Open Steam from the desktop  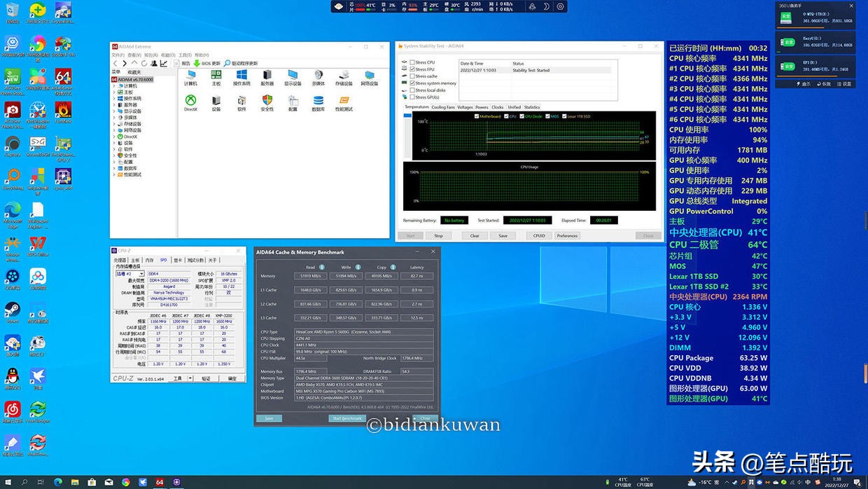pyautogui.click(x=12, y=310)
